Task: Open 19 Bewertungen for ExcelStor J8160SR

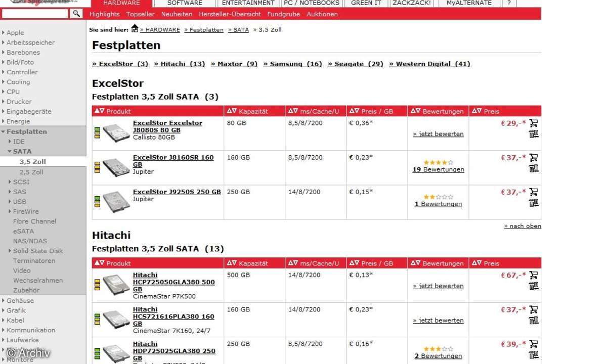Action: click(438, 170)
